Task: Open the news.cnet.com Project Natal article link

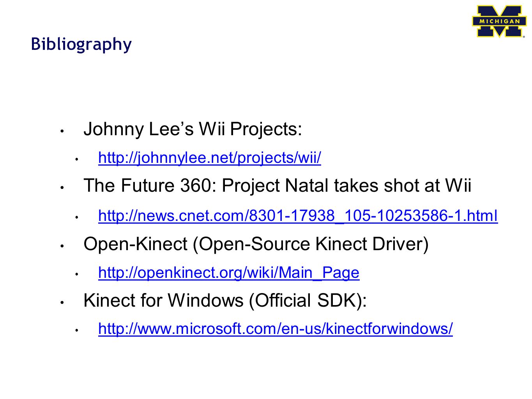Action: click(x=298, y=215)
